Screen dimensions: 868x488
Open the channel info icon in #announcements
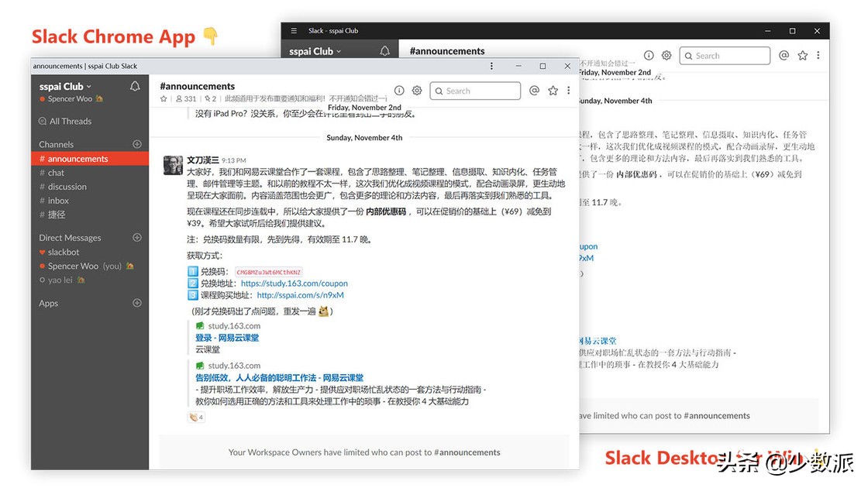pos(399,91)
